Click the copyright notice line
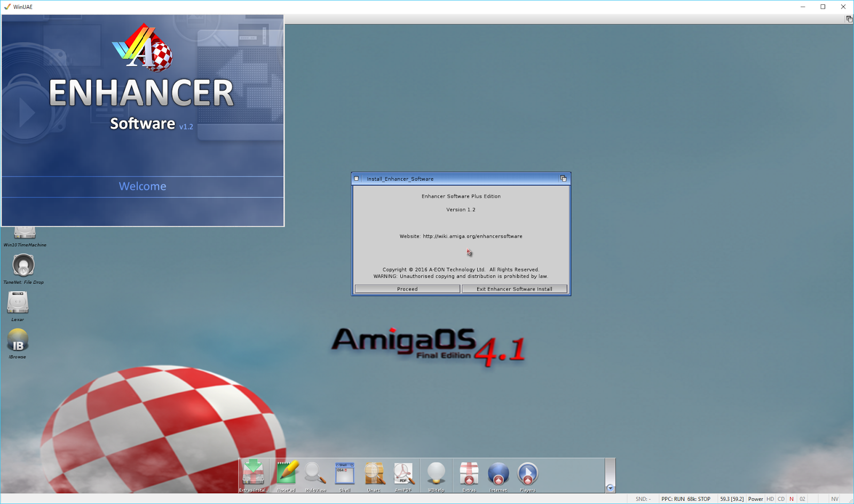Image resolution: width=854 pixels, height=504 pixels. coord(461,269)
